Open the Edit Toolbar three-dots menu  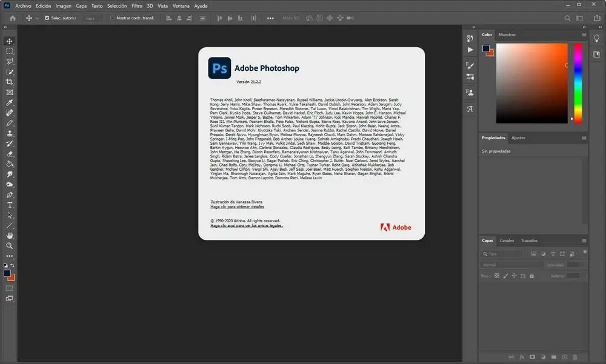(x=10, y=256)
